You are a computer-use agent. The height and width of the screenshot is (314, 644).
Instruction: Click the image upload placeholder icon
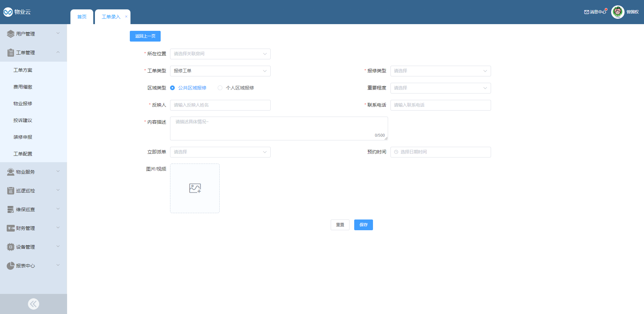(x=195, y=188)
